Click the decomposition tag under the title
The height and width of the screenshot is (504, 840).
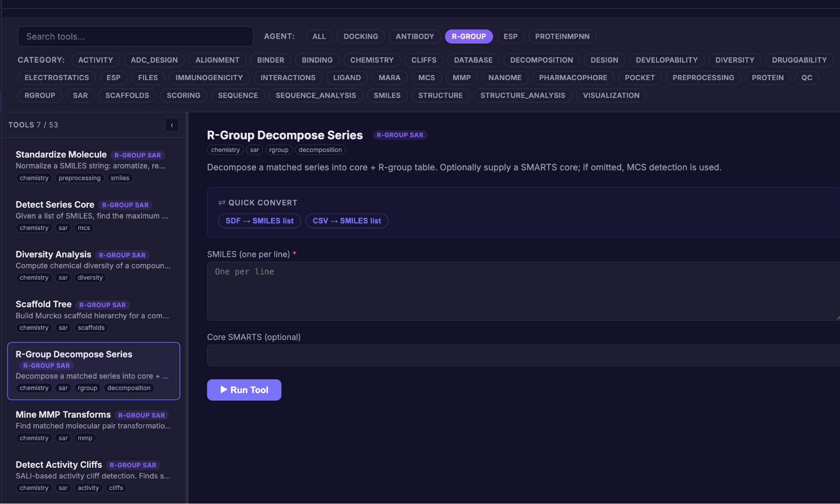click(x=320, y=150)
